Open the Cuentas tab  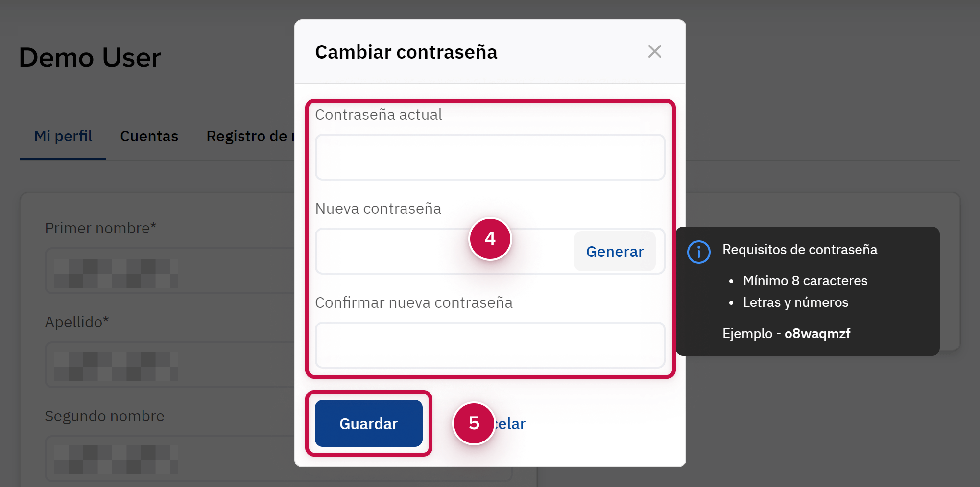pyautogui.click(x=149, y=136)
